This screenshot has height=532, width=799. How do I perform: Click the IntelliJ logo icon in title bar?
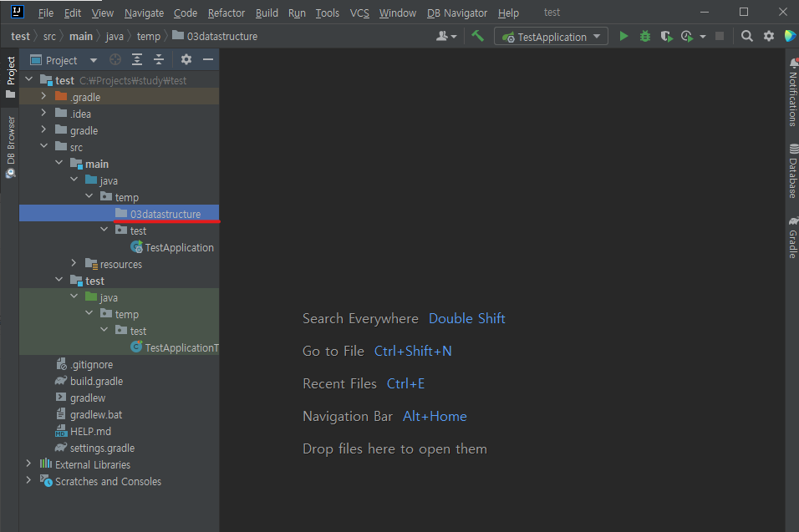18,12
